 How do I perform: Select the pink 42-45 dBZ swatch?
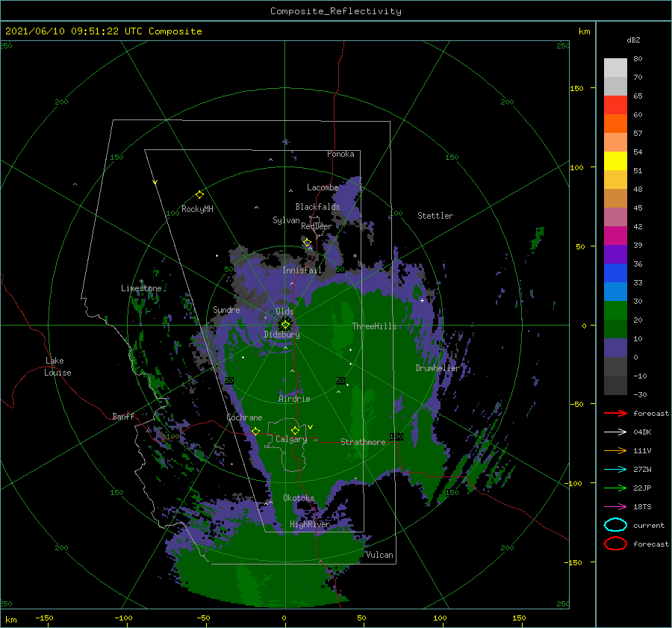pos(615,217)
